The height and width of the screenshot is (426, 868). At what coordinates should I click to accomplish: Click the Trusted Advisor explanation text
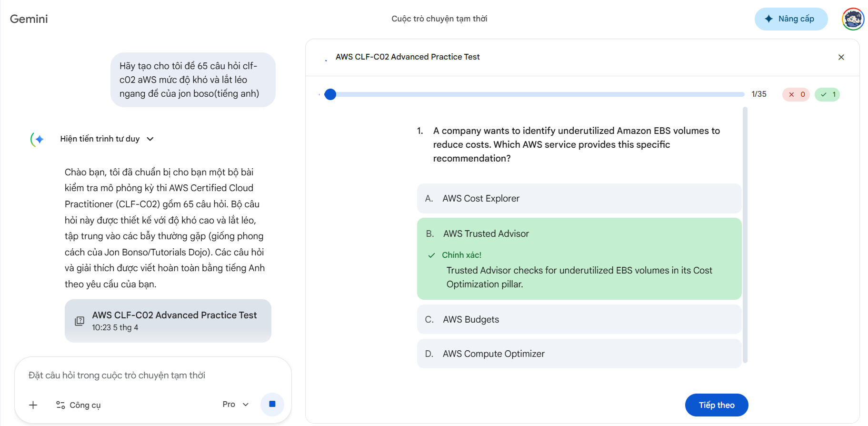point(579,277)
